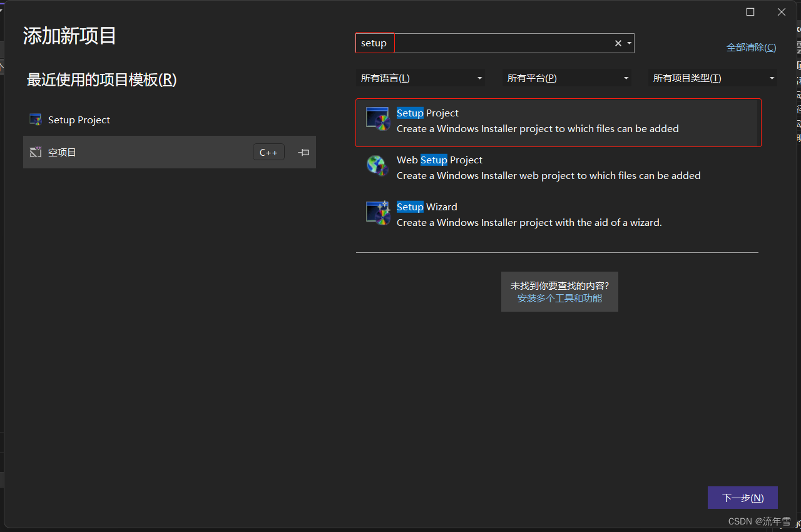Image resolution: width=801 pixels, height=532 pixels.
Task: Click the 安装多个工具和功能 link
Action: click(x=559, y=299)
